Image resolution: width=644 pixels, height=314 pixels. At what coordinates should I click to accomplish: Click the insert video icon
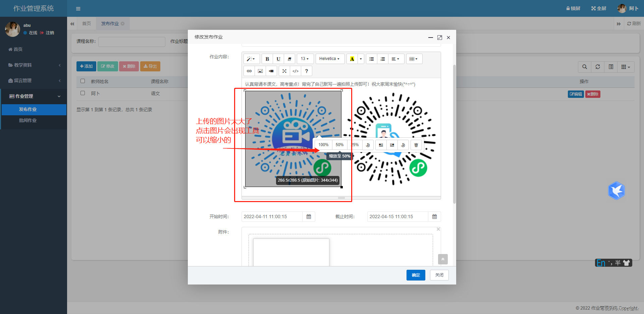pyautogui.click(x=271, y=71)
